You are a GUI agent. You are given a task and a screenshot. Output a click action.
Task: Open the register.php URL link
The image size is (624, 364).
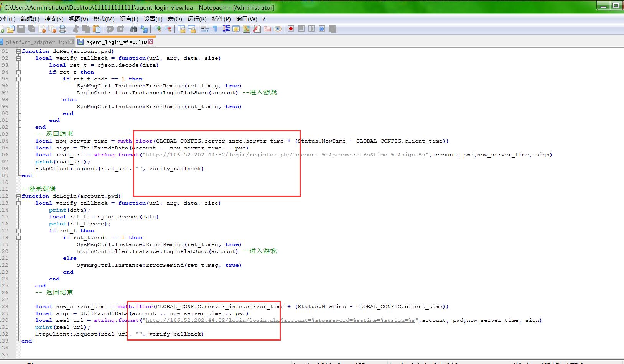[285, 155]
